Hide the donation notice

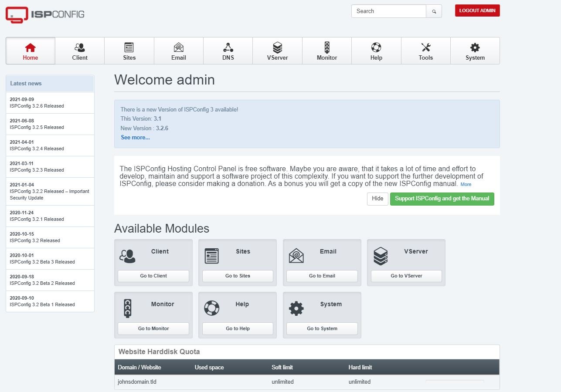tap(377, 199)
